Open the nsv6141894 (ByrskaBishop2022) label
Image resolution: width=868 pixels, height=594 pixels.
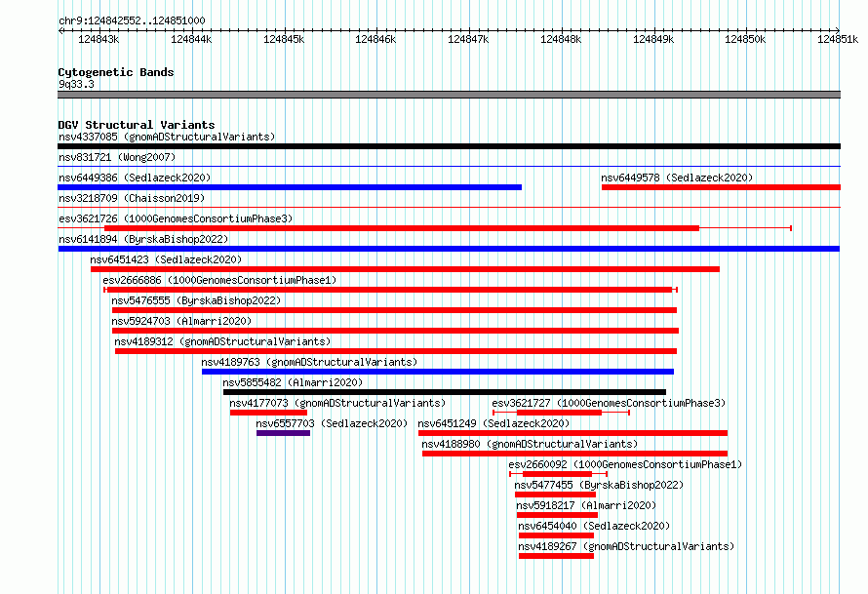(143, 239)
